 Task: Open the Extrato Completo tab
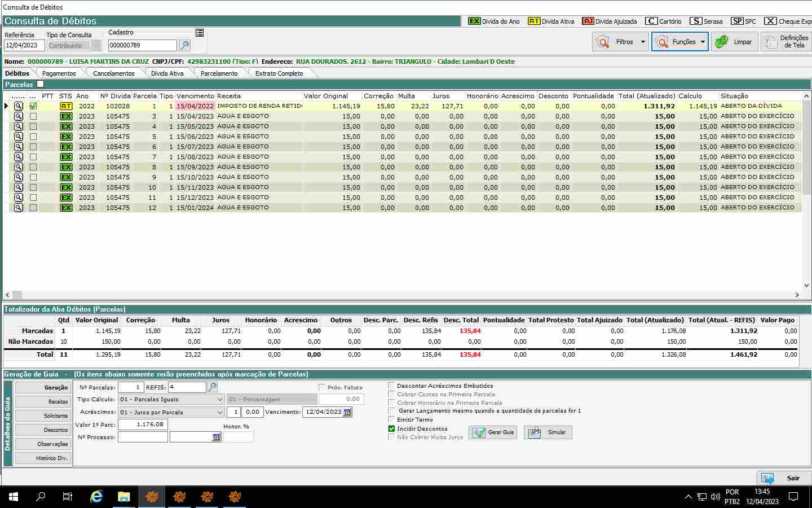pos(279,73)
